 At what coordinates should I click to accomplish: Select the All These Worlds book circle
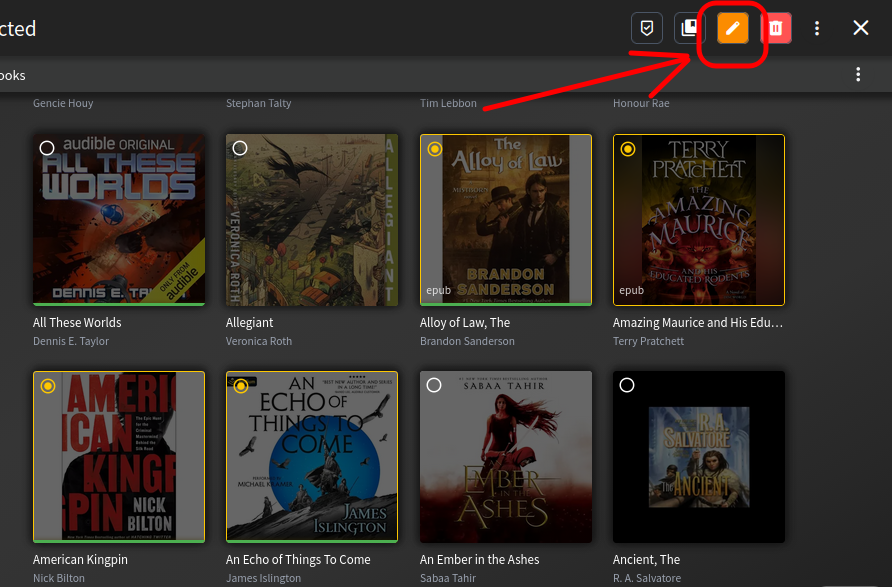click(47, 148)
